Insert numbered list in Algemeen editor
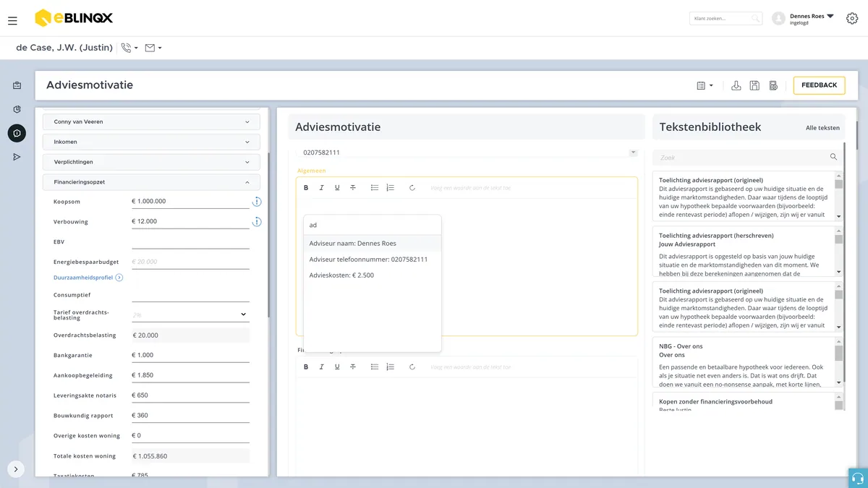This screenshot has height=488, width=868. 391,187
